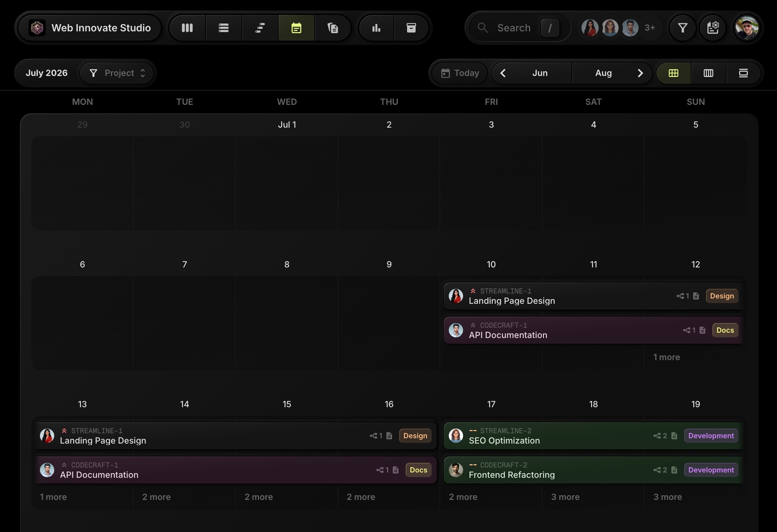Image resolution: width=777 pixels, height=532 pixels.
Task: Expand 2 more on July 16
Action: click(361, 497)
